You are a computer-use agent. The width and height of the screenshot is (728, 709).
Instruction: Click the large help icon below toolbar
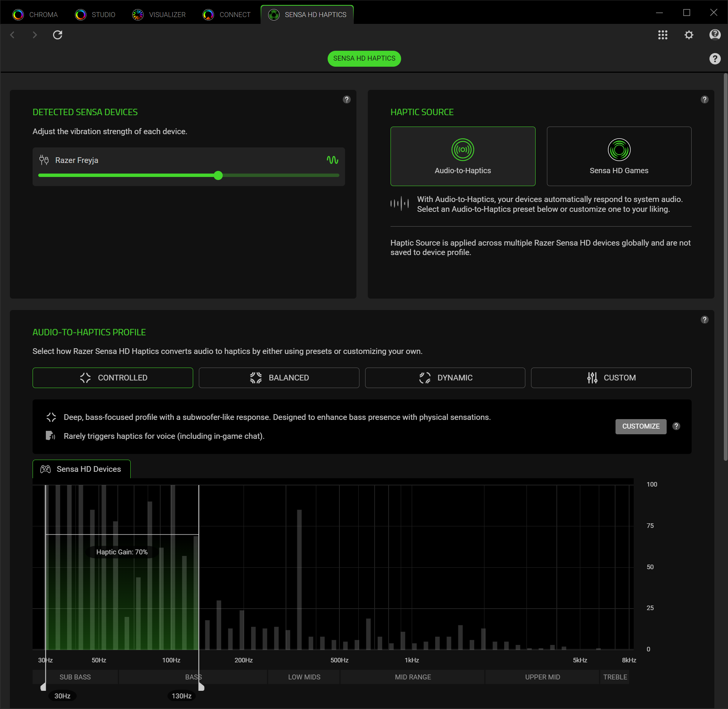714,59
